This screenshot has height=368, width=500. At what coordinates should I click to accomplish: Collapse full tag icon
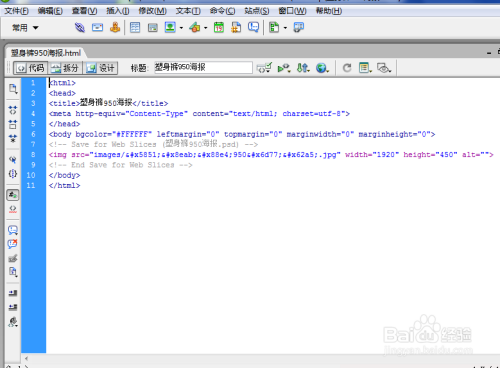[13, 110]
